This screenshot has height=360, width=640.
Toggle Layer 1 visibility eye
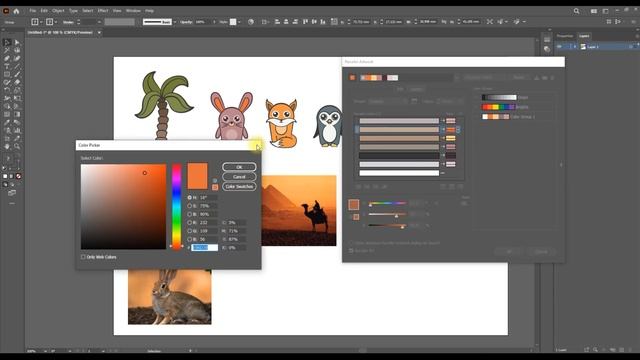click(x=560, y=47)
